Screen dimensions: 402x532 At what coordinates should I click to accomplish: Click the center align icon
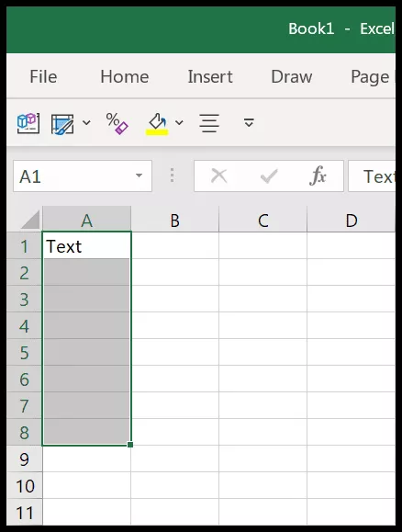(x=209, y=123)
